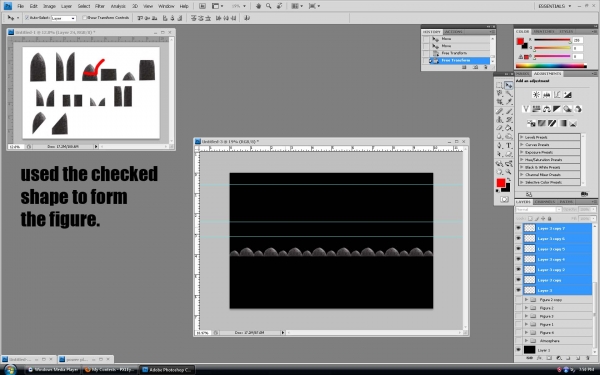600x375 pixels.
Task: Toggle the Auto-Select checkbox
Action: [27, 18]
